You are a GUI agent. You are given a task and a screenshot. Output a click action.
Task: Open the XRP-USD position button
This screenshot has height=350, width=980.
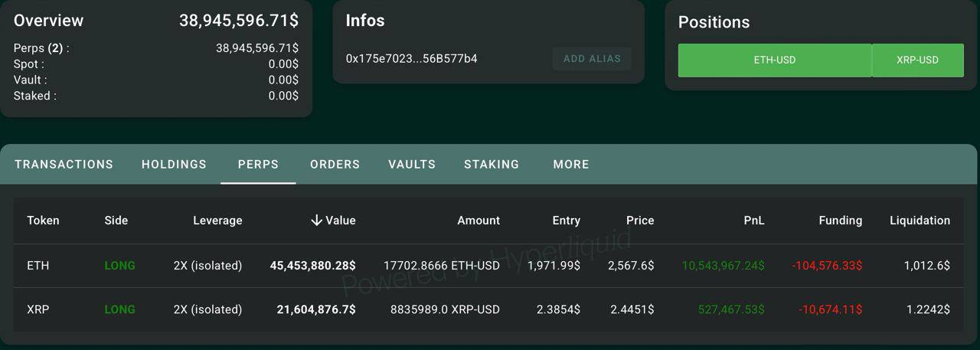[x=918, y=60]
